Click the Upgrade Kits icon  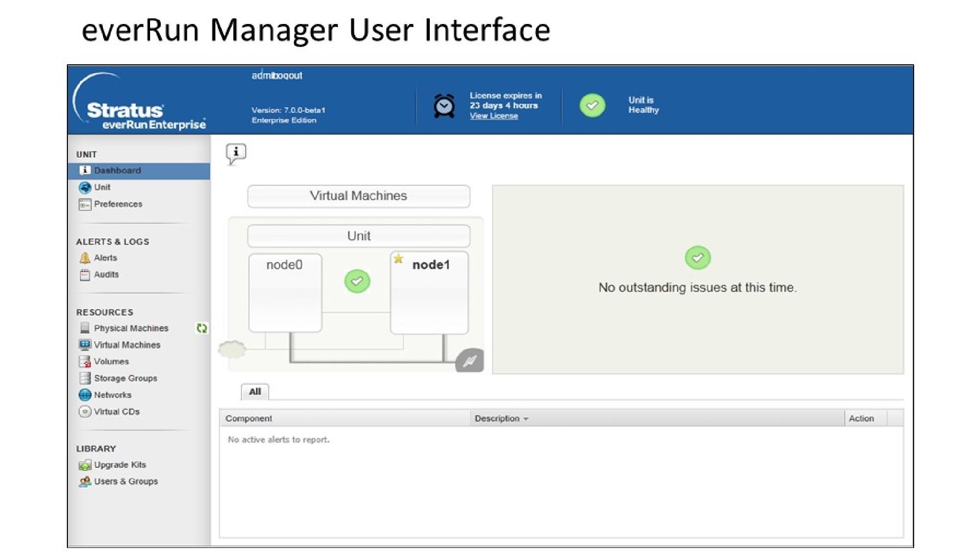pyautogui.click(x=85, y=465)
